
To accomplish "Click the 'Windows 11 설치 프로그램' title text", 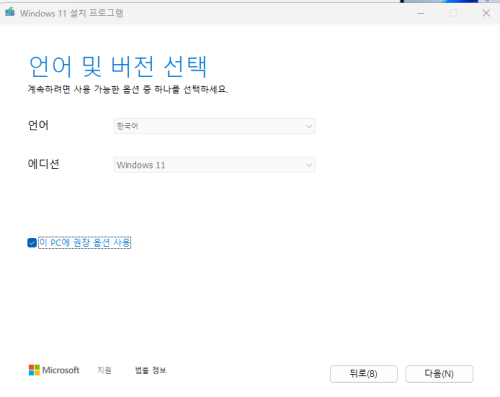I will 72,13.
